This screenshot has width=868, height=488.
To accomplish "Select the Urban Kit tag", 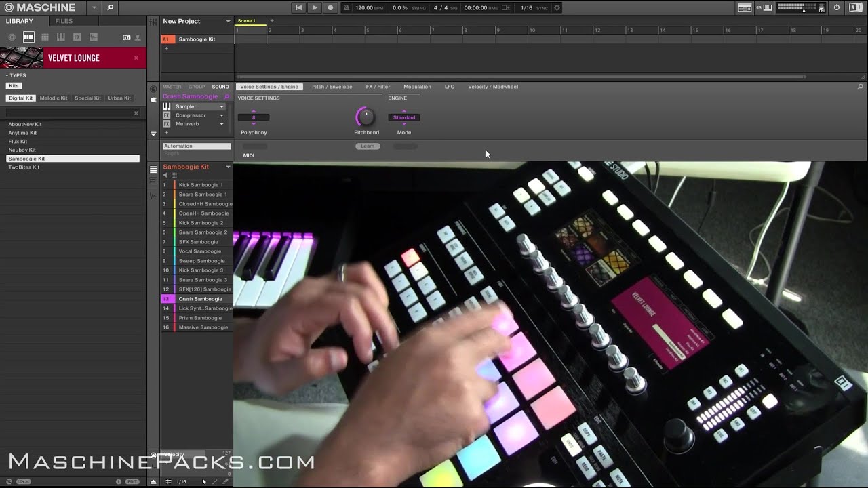I will 119,98.
